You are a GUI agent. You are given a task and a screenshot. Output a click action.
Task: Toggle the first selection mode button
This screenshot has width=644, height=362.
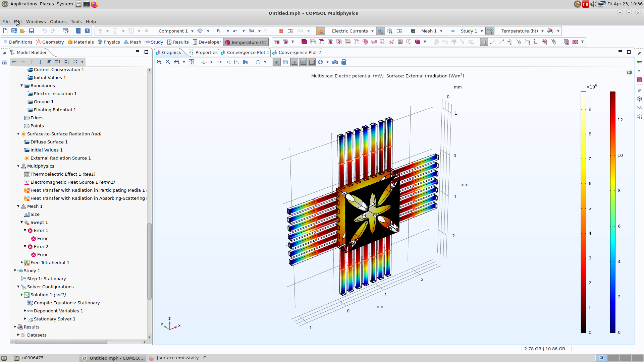[484, 42]
